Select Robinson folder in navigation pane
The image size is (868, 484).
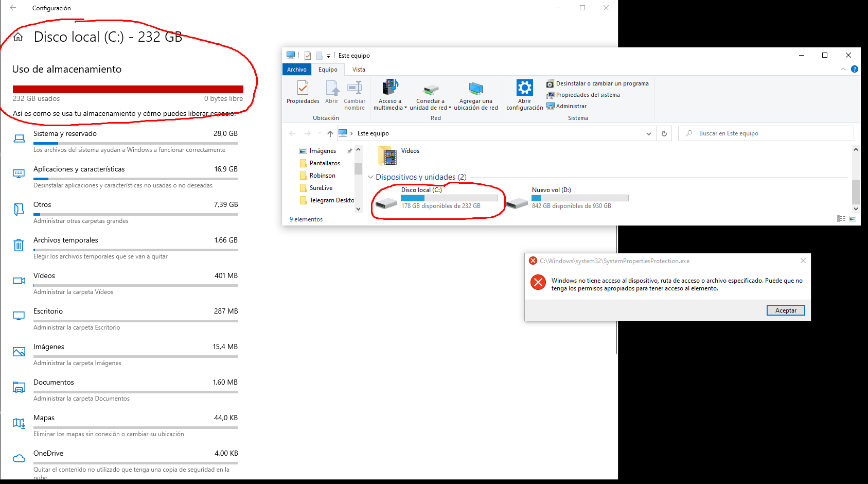click(322, 176)
